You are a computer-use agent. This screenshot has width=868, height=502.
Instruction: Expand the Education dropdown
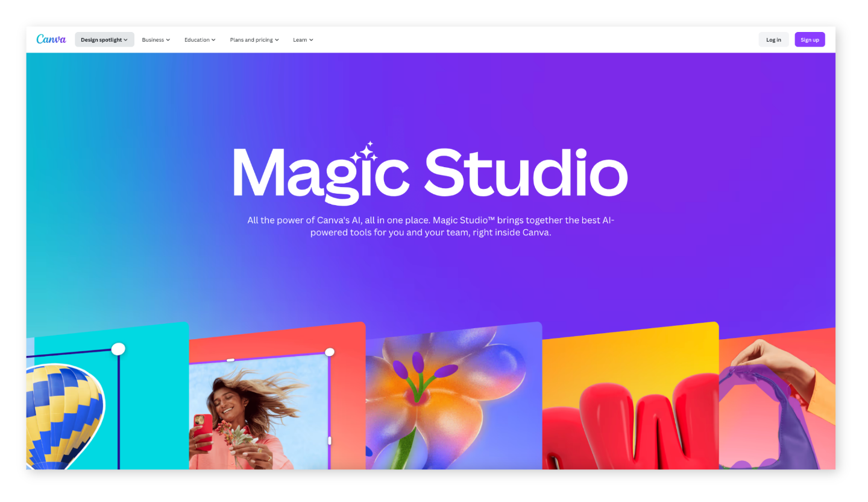coord(200,40)
